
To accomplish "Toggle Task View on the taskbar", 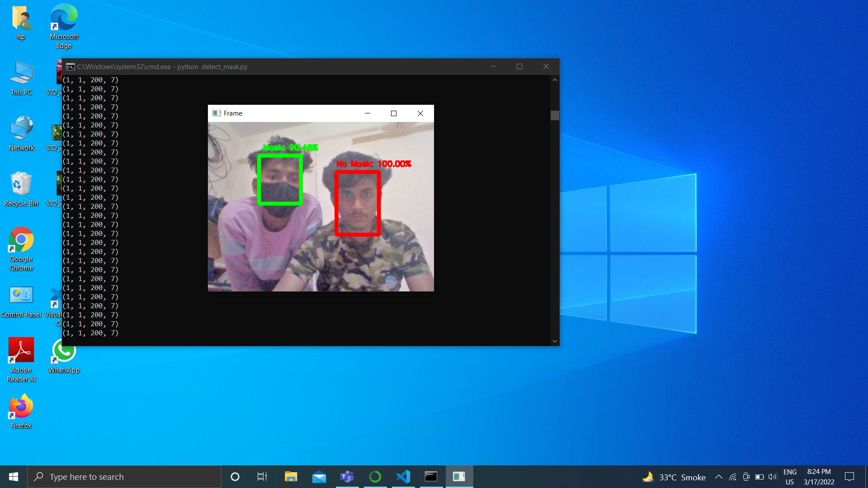I will point(261,476).
